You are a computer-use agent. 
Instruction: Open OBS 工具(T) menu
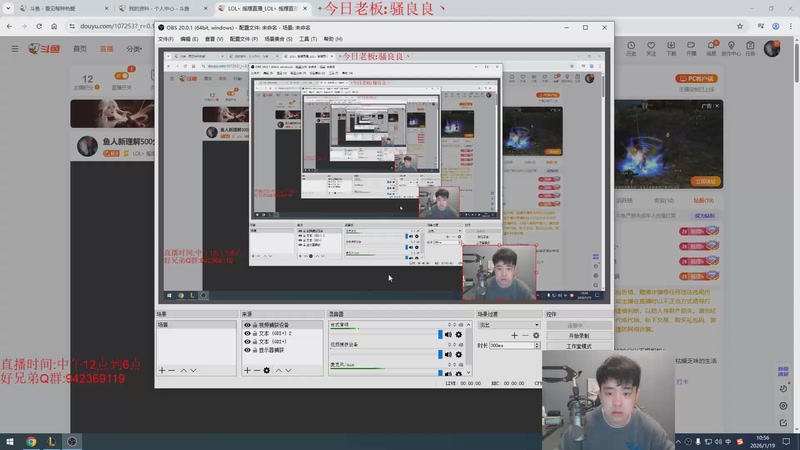pos(308,39)
